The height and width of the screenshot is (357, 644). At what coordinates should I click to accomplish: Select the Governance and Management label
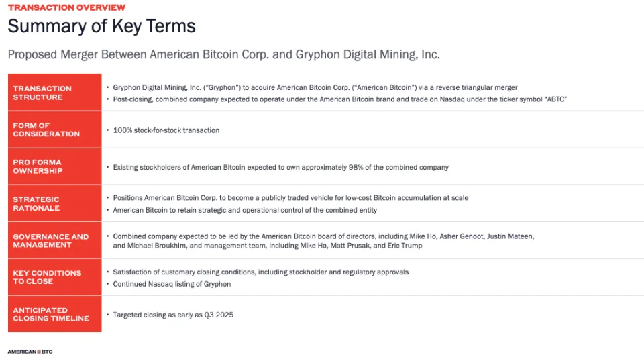54,240
